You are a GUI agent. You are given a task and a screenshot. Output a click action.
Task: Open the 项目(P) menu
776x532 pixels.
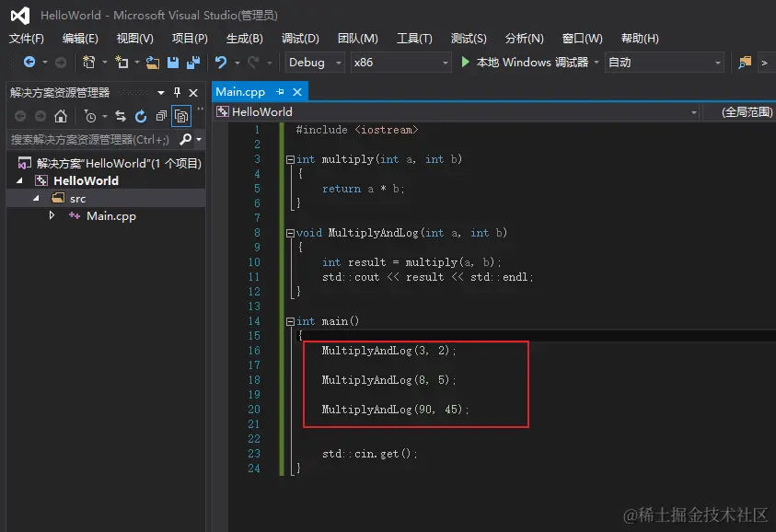[x=190, y=38]
